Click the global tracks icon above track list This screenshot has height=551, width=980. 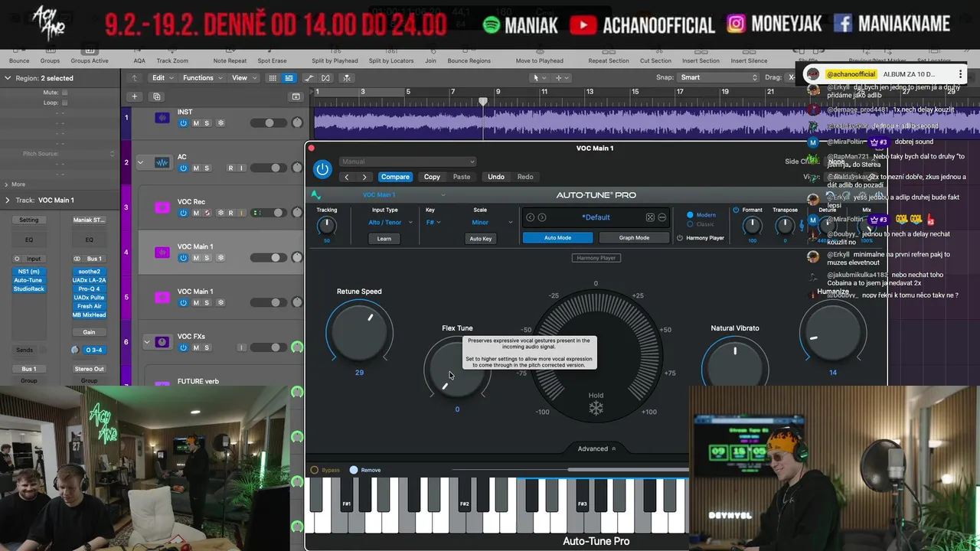pyautogui.click(x=296, y=96)
